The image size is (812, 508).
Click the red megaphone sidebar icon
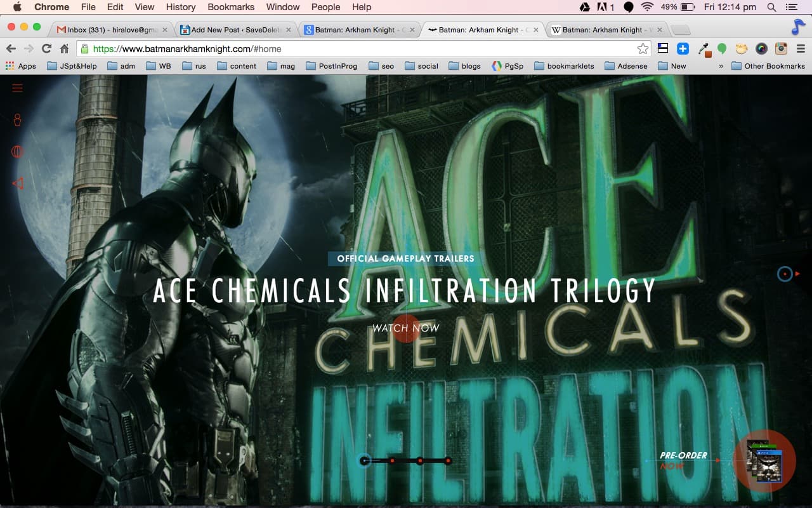coord(18,184)
